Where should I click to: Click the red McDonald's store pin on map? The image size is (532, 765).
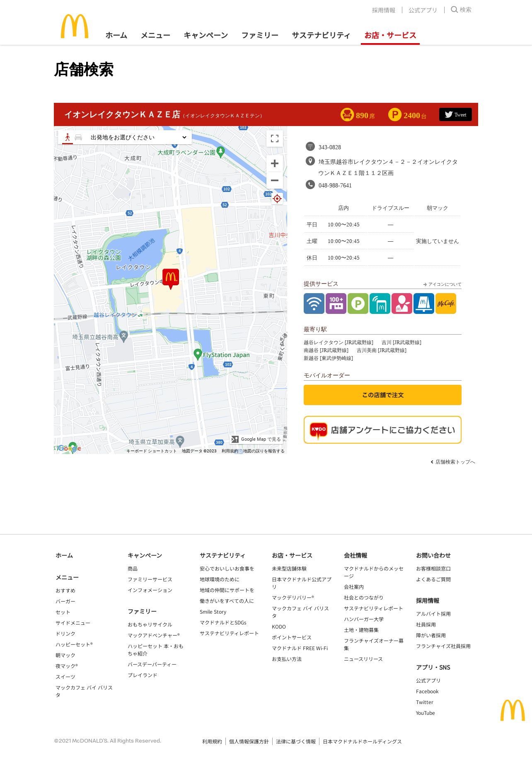pos(170,279)
